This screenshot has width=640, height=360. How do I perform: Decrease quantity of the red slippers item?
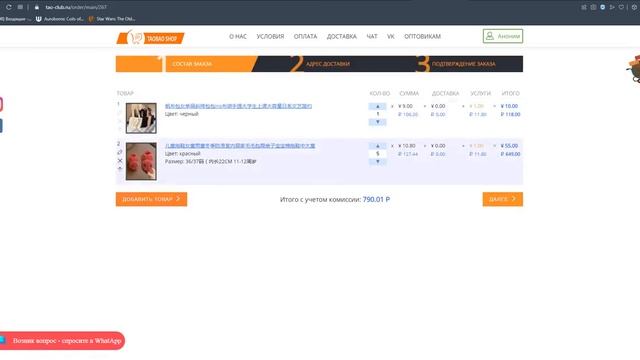pos(378,162)
